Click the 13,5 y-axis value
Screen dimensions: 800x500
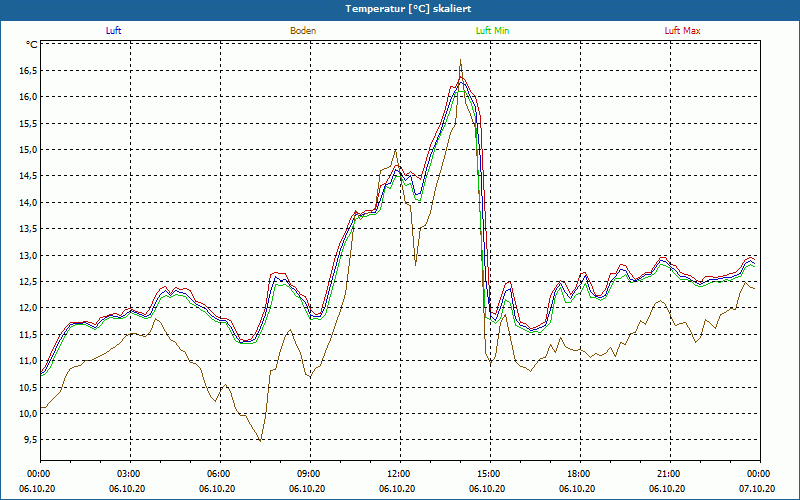point(28,229)
